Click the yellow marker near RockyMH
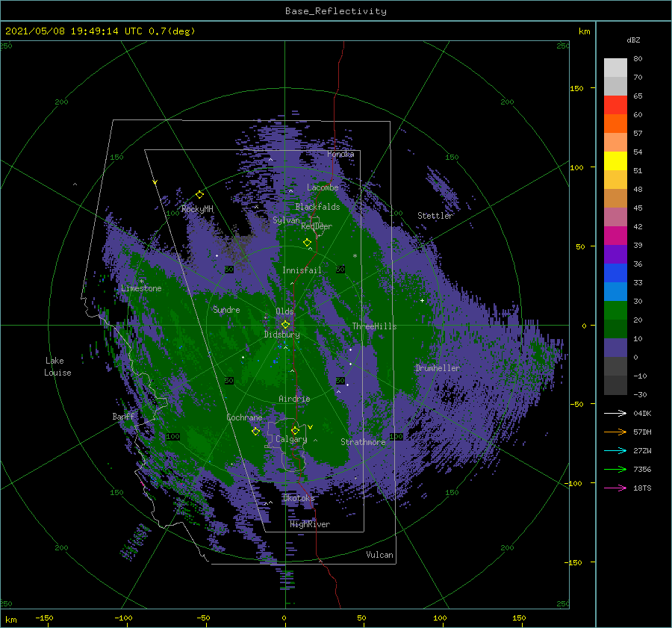 tap(199, 195)
